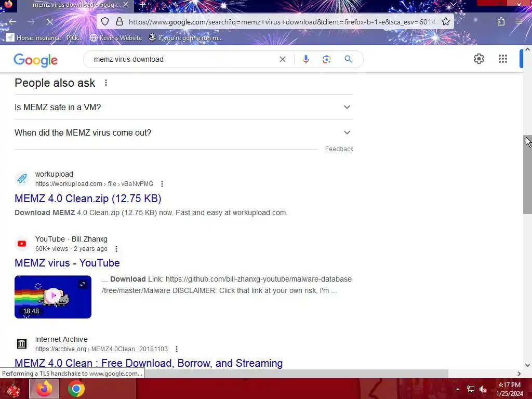
Task: Open the 'if you're gonna run m...' bookmark
Action: pos(185,37)
